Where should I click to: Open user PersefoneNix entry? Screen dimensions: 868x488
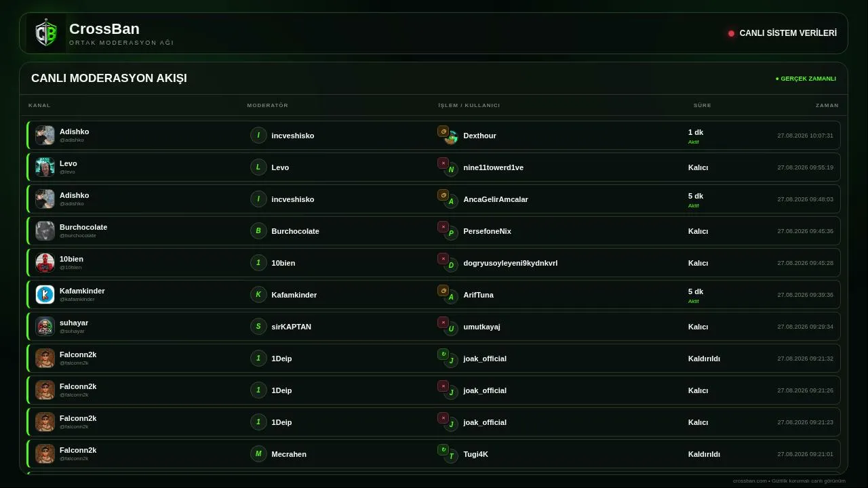tap(487, 231)
